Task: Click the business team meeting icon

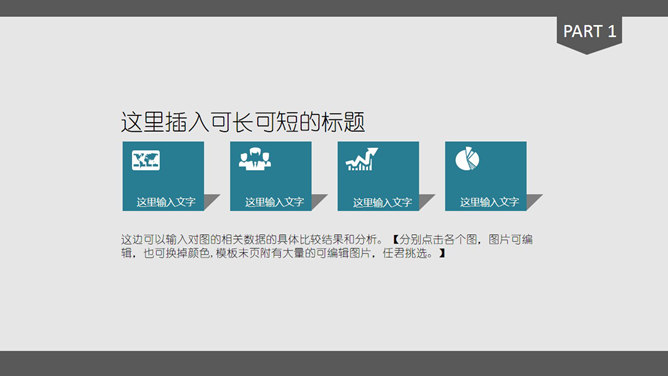Action: pyautogui.click(x=255, y=159)
